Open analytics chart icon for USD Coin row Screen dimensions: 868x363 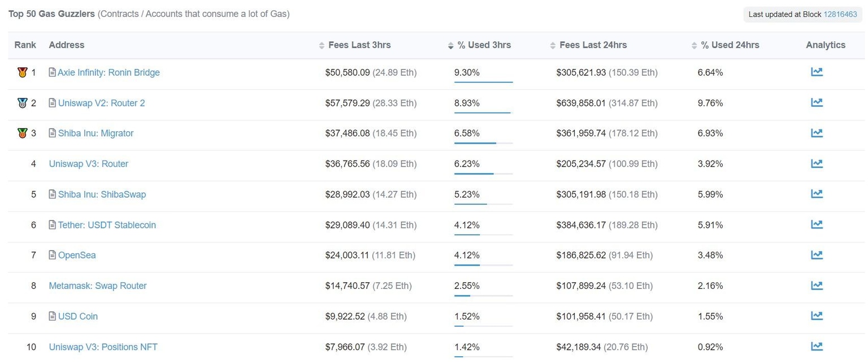817,316
